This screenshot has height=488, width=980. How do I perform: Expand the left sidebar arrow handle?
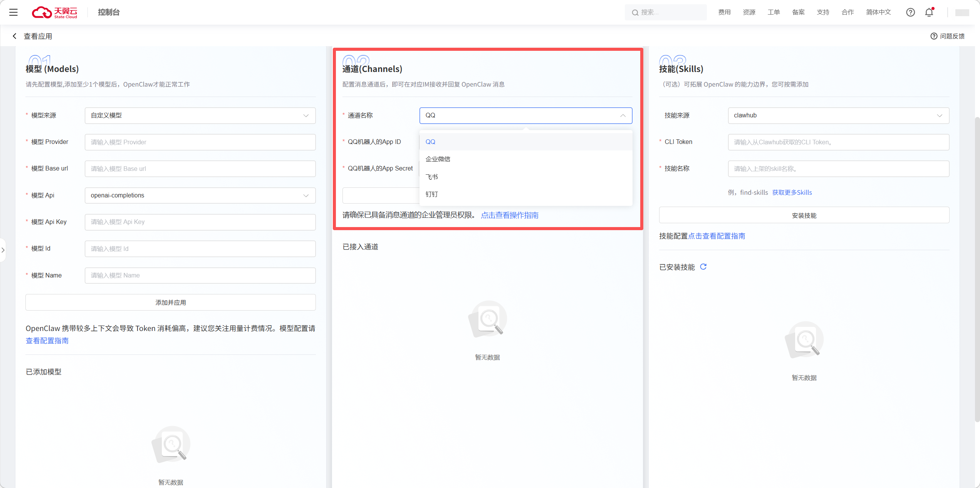pyautogui.click(x=3, y=250)
